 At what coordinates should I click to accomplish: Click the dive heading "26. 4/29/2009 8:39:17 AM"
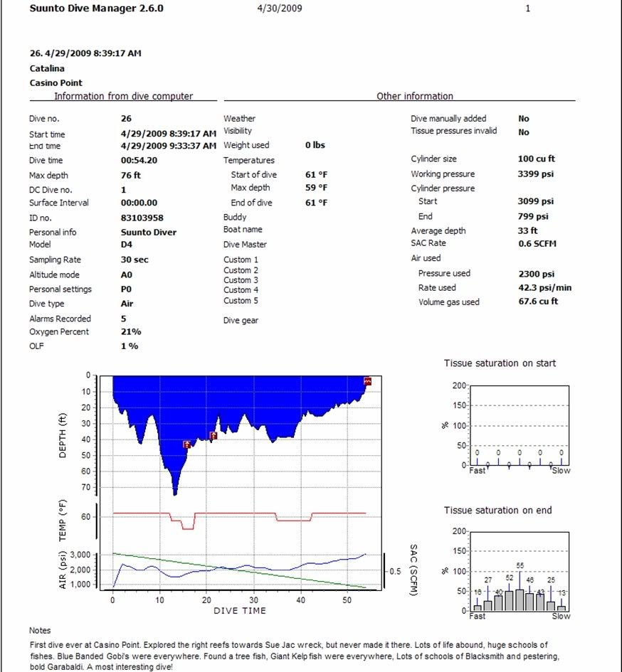[85, 53]
